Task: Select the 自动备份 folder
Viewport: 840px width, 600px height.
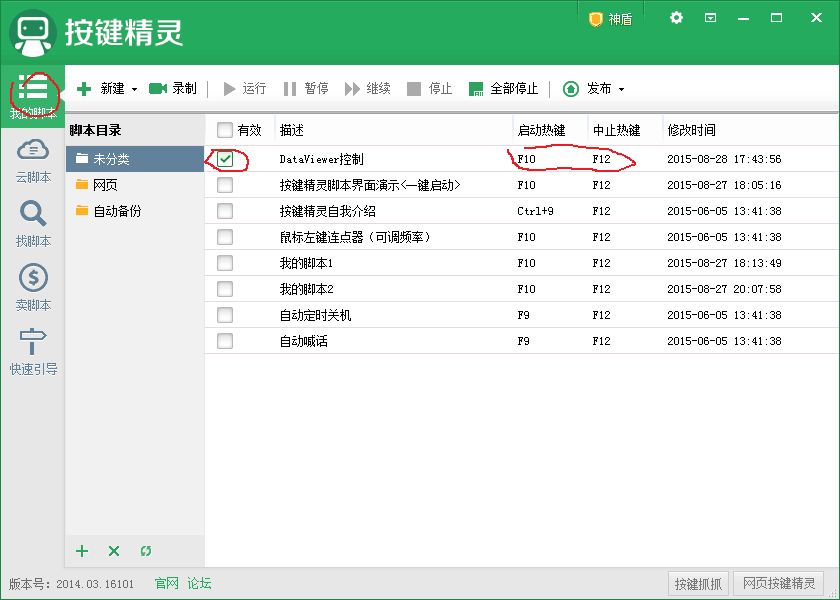Action: tap(135, 211)
